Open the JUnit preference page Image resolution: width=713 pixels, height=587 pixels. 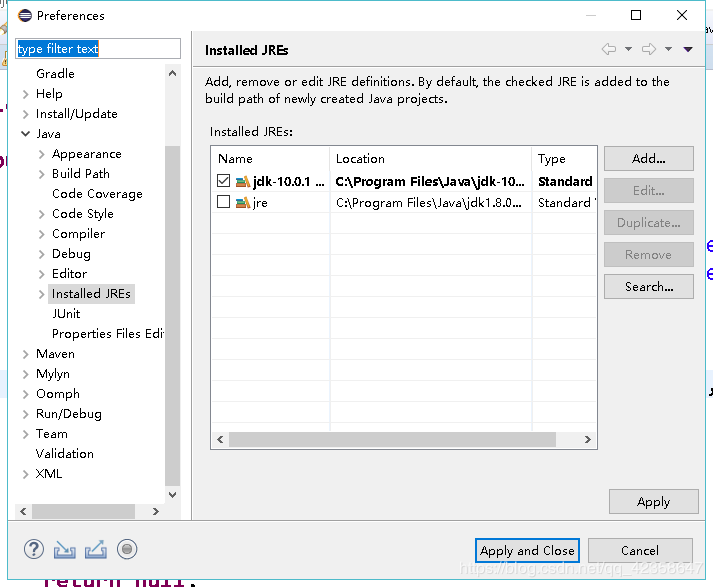pos(66,314)
